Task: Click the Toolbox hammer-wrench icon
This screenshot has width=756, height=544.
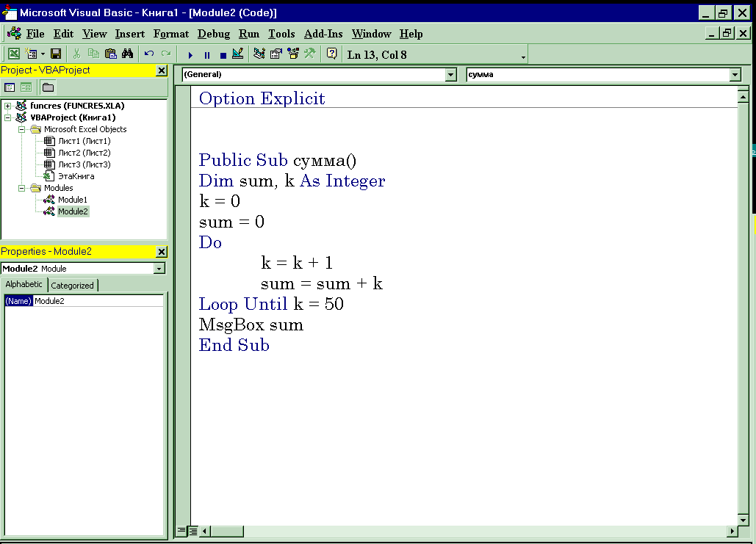Action: pyautogui.click(x=309, y=54)
